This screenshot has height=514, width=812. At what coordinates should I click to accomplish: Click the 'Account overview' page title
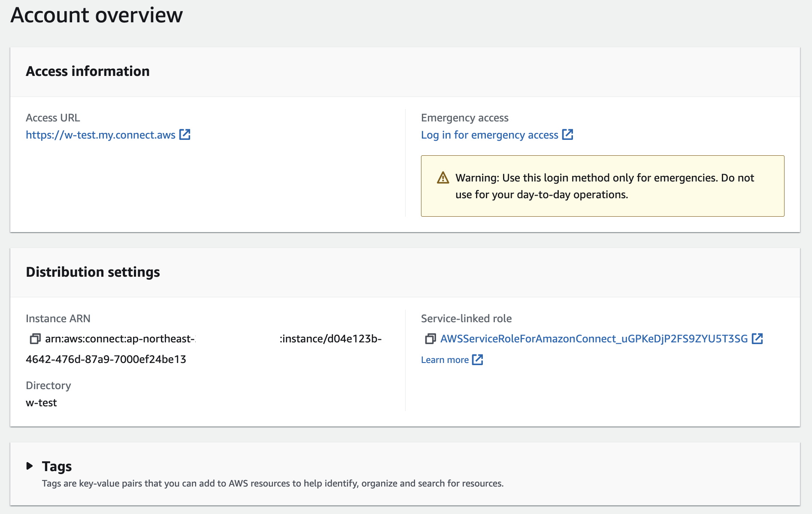[x=97, y=15]
